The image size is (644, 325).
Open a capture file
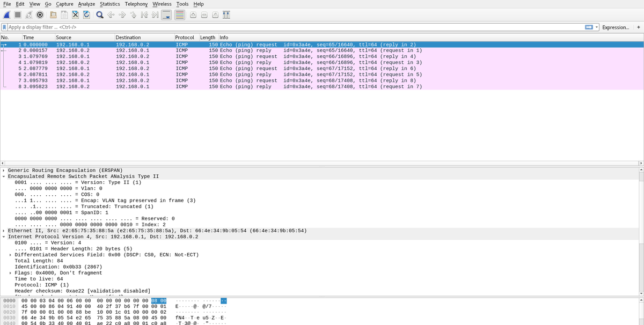54,15
